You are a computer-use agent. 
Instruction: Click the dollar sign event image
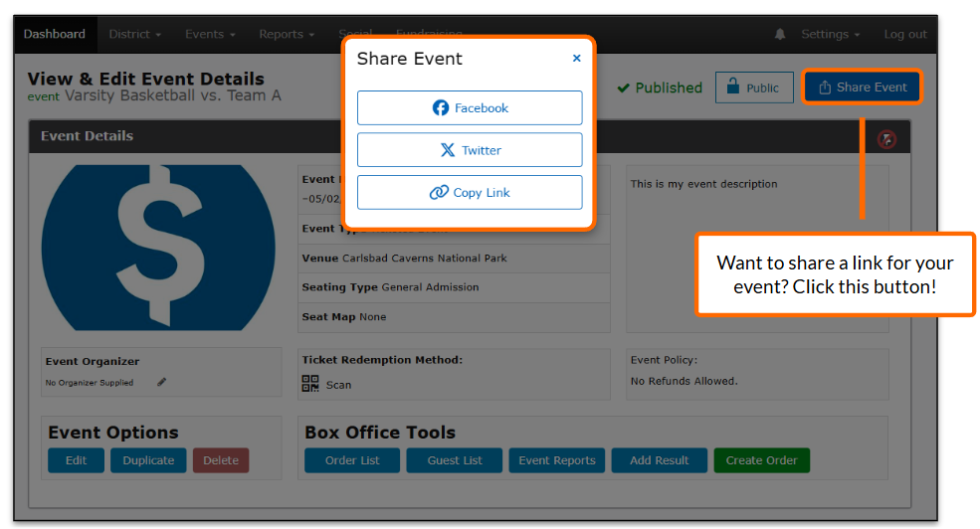point(158,248)
